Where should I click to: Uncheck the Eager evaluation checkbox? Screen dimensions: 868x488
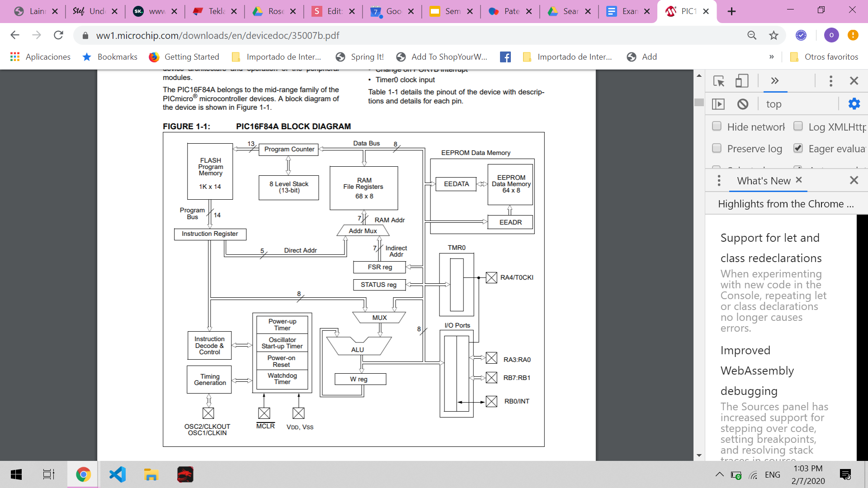point(798,148)
